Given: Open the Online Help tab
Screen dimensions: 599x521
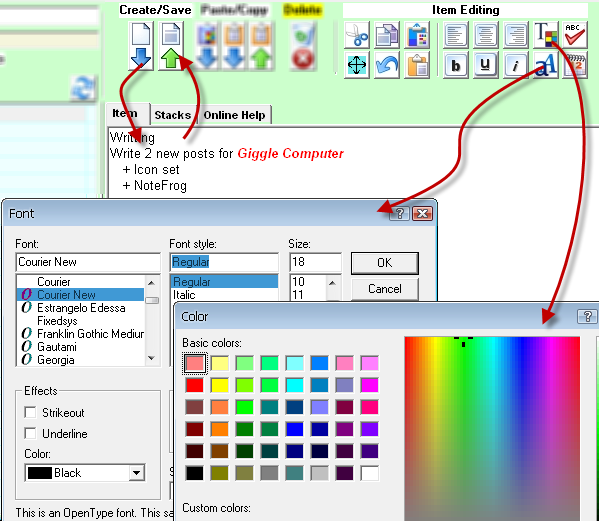Looking at the screenshot, I should (234, 115).
